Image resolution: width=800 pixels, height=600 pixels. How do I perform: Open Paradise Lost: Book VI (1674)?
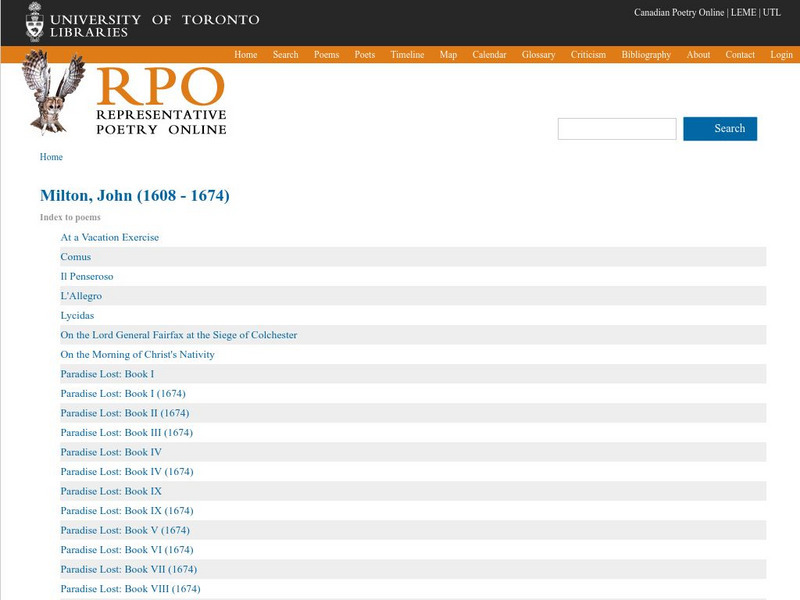[127, 549]
